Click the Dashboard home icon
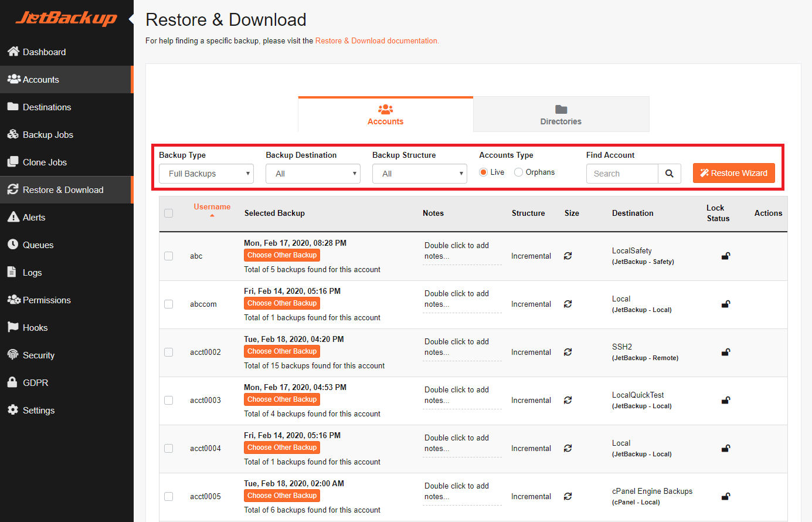Viewport: 812px width, 522px height. pos(13,52)
